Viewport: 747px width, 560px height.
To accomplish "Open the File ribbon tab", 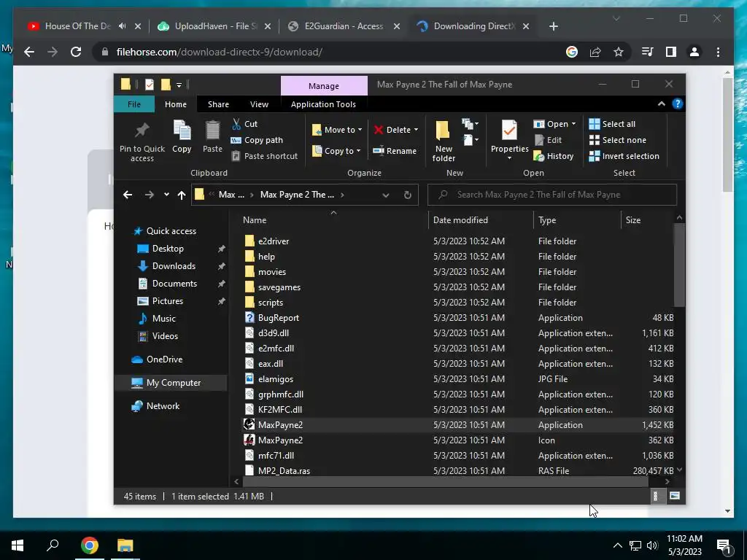I will pyautogui.click(x=134, y=104).
